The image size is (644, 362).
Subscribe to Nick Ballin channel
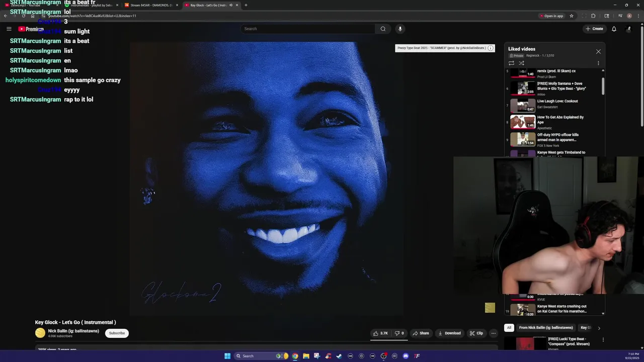pyautogui.click(x=117, y=333)
